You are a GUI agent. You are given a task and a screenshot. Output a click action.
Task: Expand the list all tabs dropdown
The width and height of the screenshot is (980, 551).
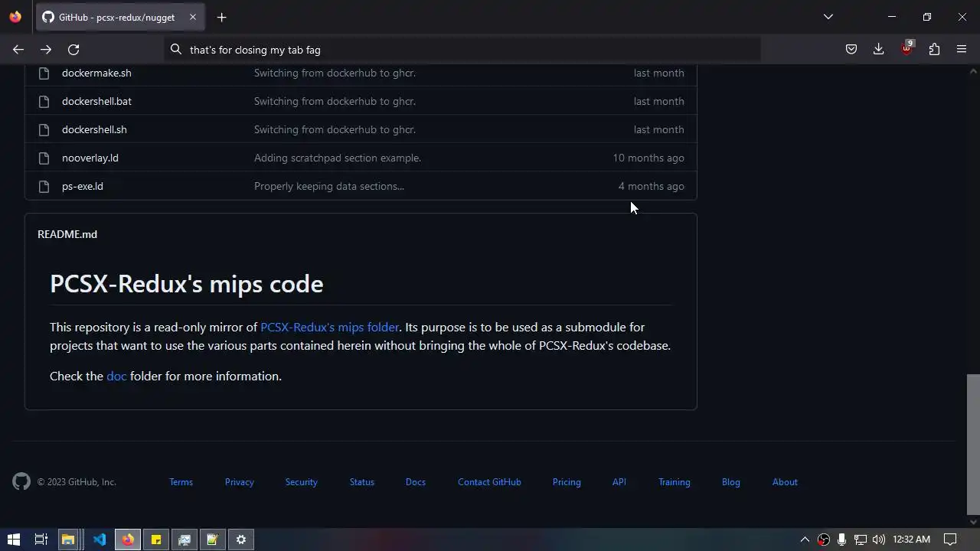[828, 17]
